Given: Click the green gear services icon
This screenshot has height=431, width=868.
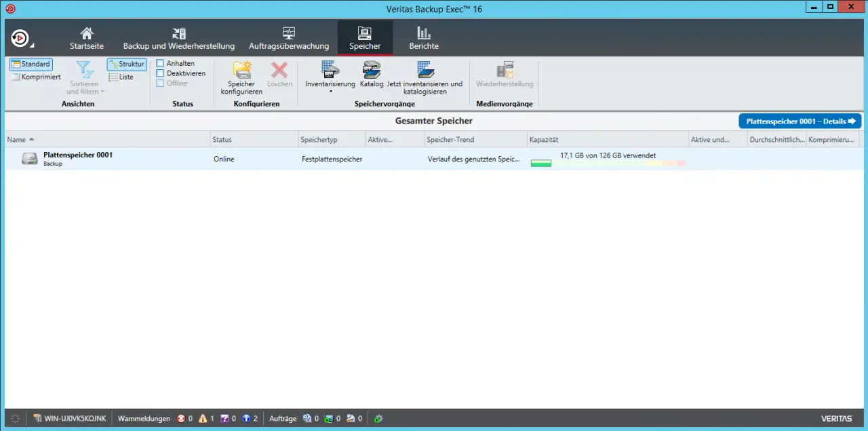Looking at the screenshot, I should pos(378,419).
